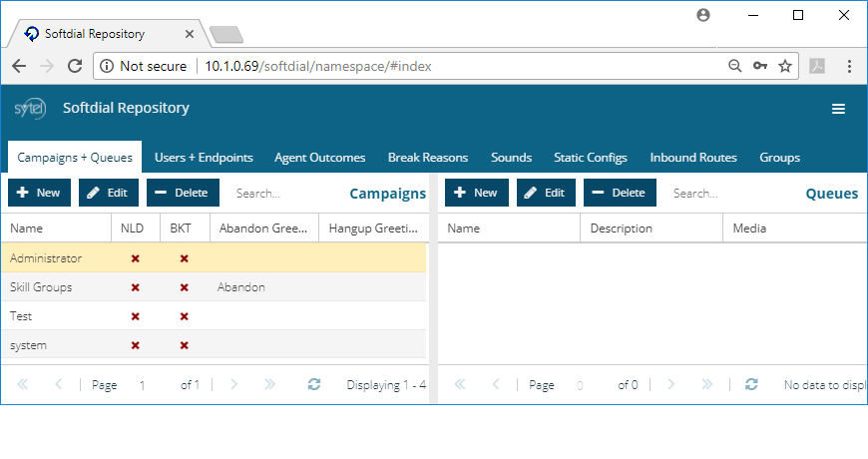Edit the Queues page number field
The image size is (868, 459).
click(x=580, y=385)
